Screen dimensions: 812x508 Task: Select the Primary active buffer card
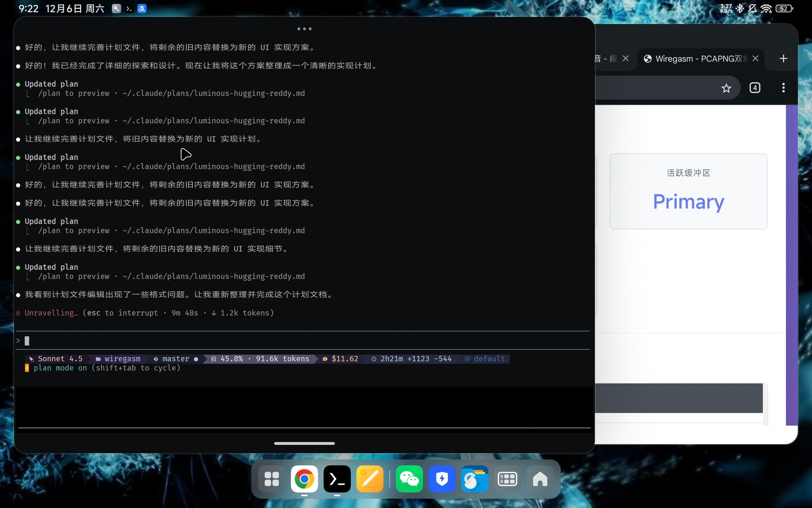(688, 191)
